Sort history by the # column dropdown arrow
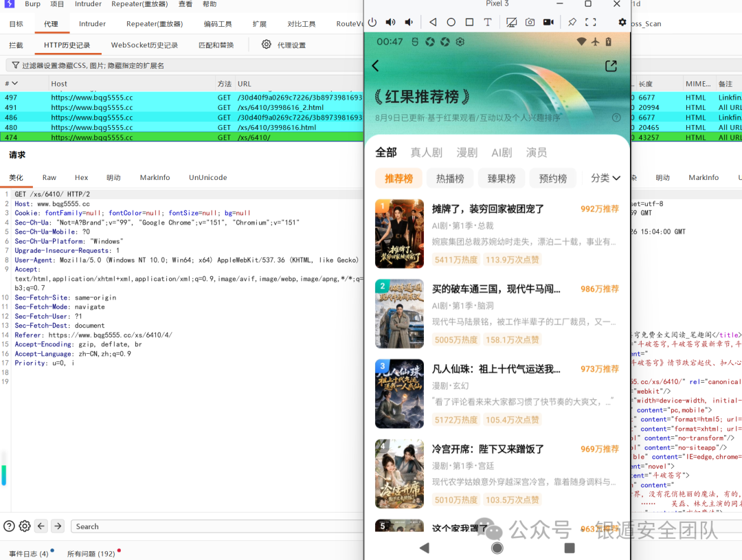Screen dimensions: 742x560 pyautogui.click(x=14, y=83)
